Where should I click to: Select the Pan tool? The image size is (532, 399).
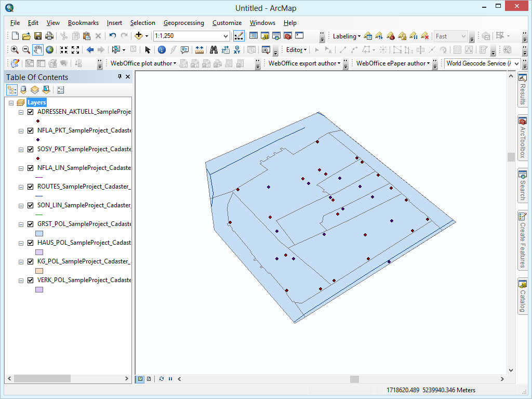point(36,50)
